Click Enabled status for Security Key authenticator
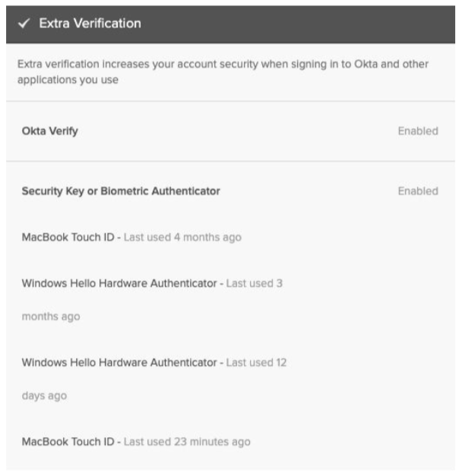This screenshot has height=476, width=462. point(418,191)
